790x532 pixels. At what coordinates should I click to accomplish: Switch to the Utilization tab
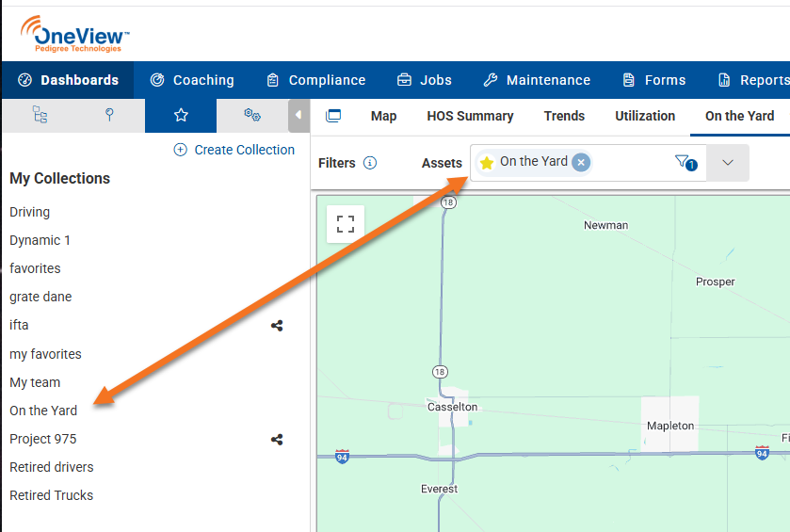click(x=645, y=116)
